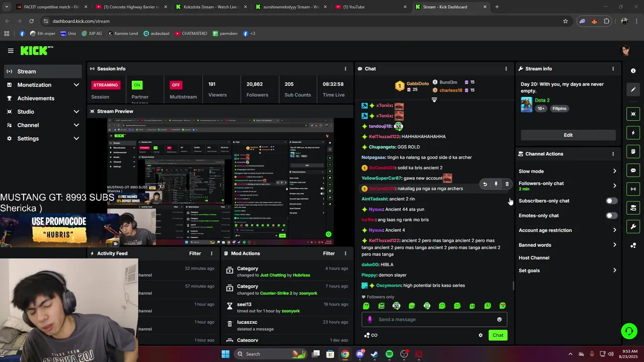
Task: Click the Windows Start button
Action: click(x=225, y=354)
